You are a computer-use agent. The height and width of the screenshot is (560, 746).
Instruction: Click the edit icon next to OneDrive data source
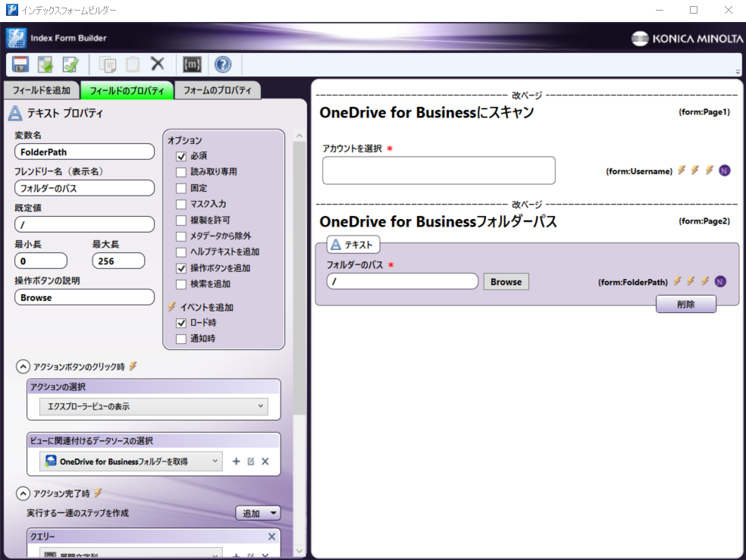(251, 461)
